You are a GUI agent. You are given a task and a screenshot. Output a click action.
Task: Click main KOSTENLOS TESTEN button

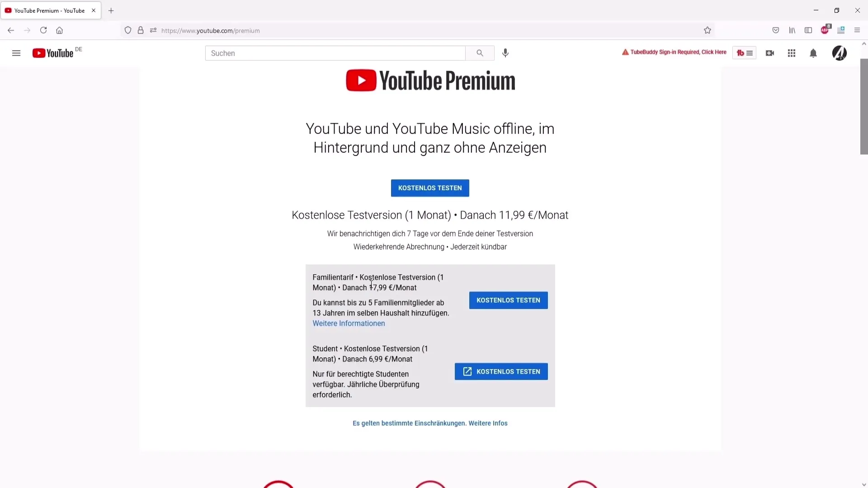coord(430,188)
